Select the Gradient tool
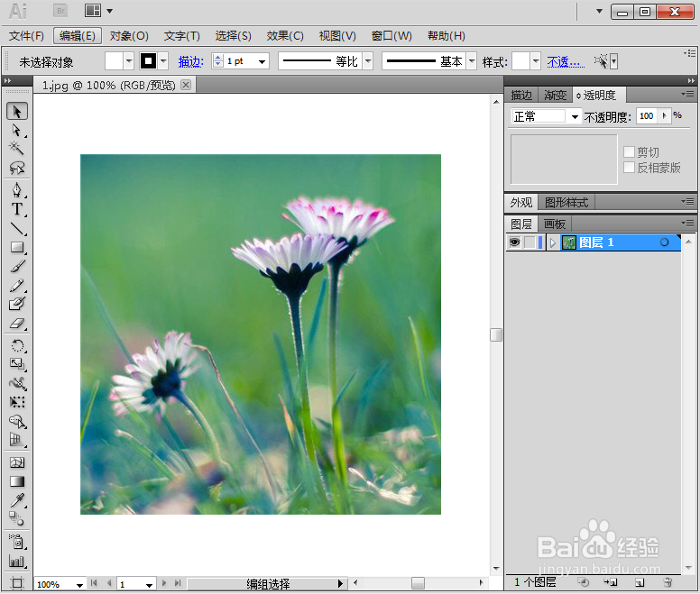This screenshot has width=700, height=594. pyautogui.click(x=17, y=481)
